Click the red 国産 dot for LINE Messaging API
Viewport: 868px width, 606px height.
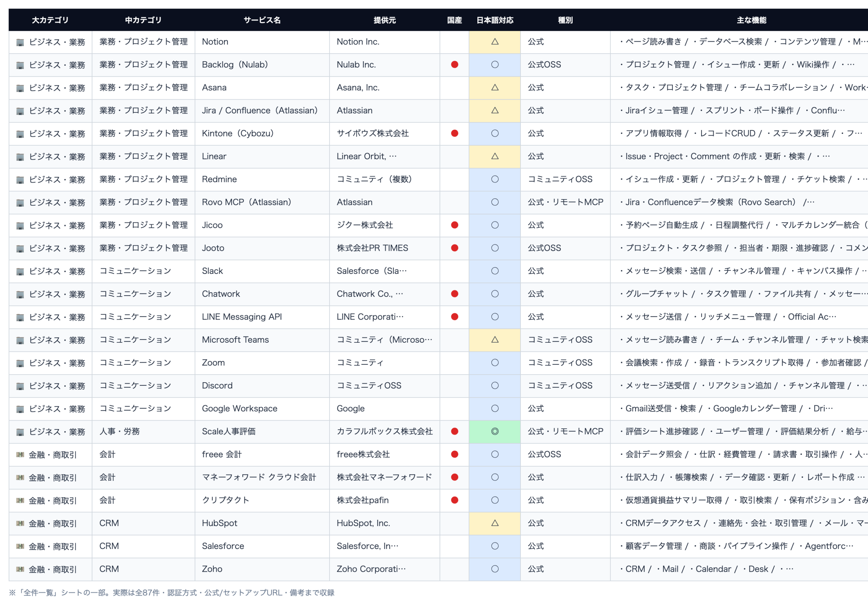(x=454, y=317)
